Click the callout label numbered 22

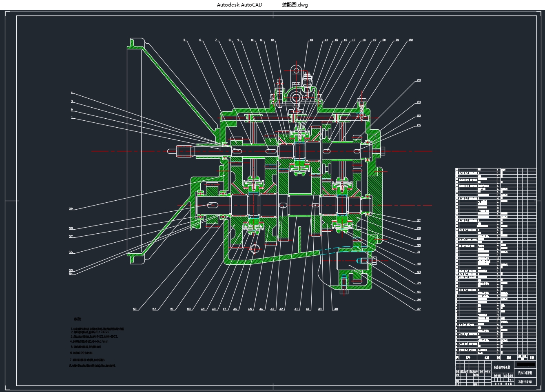point(411,40)
